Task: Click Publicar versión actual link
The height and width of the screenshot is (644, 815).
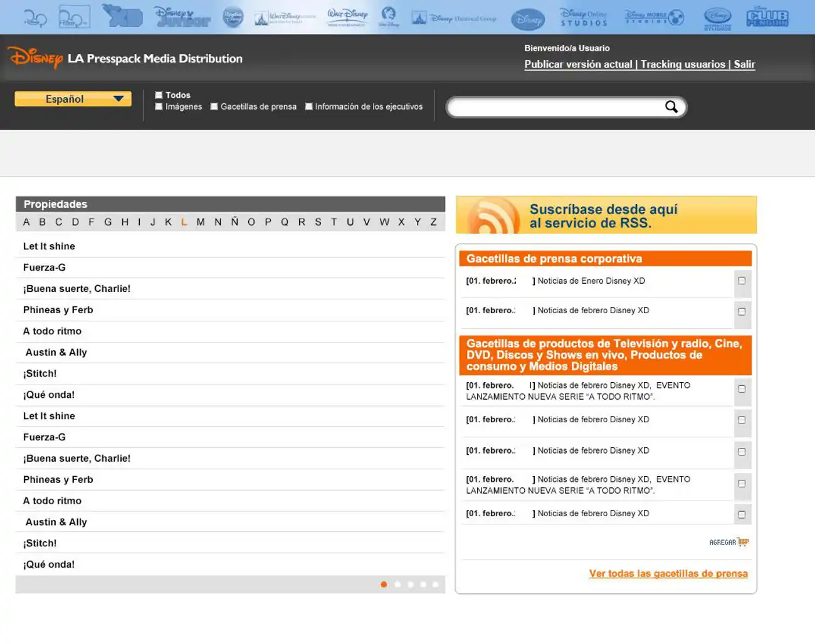Action: 578,65
